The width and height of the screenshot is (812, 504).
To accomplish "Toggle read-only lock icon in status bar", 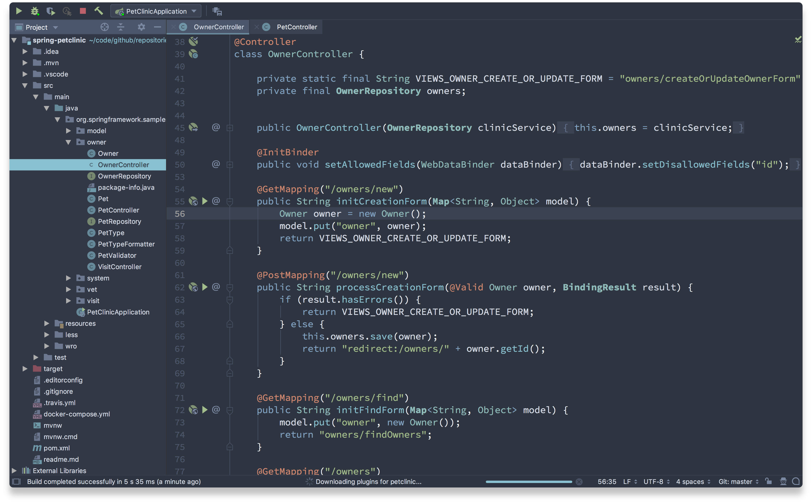I will 768,481.
